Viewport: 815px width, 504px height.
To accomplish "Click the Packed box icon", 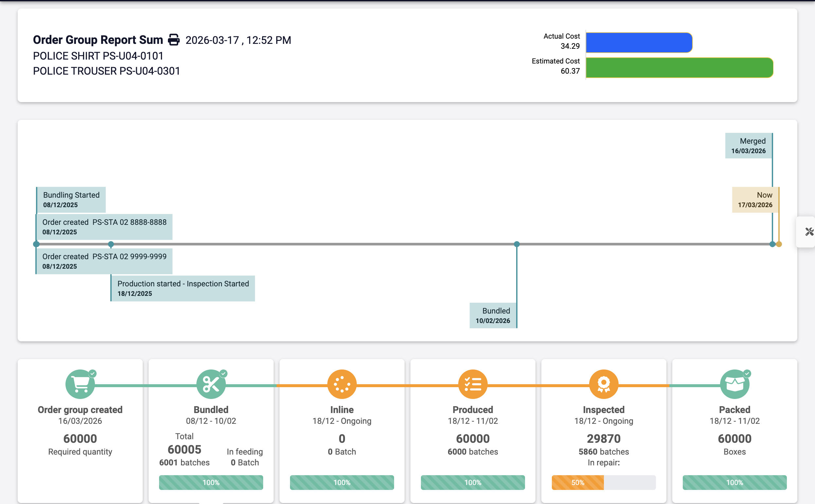I will point(734,384).
